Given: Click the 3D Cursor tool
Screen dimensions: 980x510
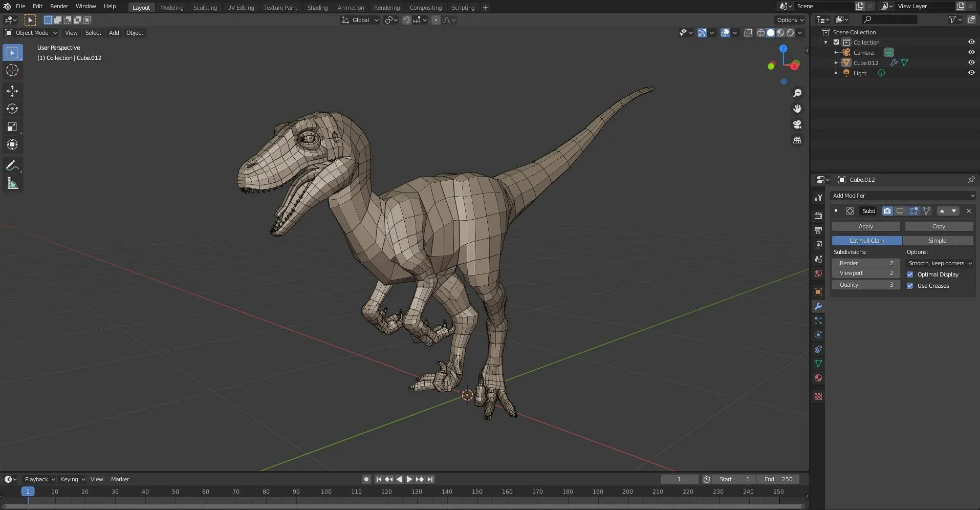Looking at the screenshot, I should click(12, 71).
